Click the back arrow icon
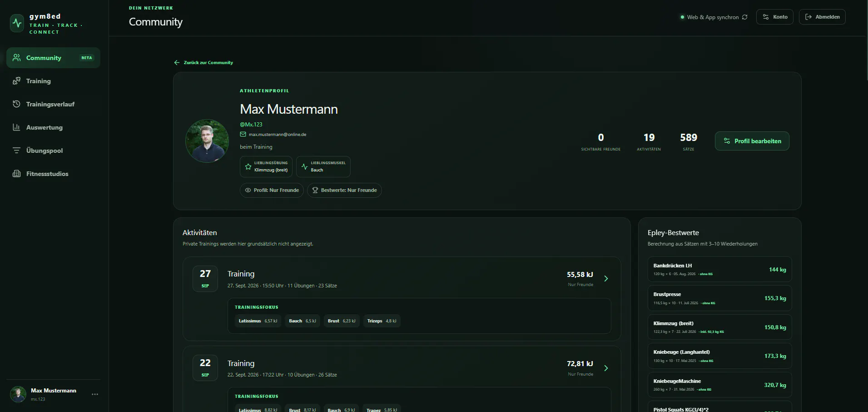Image resolution: width=868 pixels, height=412 pixels. (177, 63)
